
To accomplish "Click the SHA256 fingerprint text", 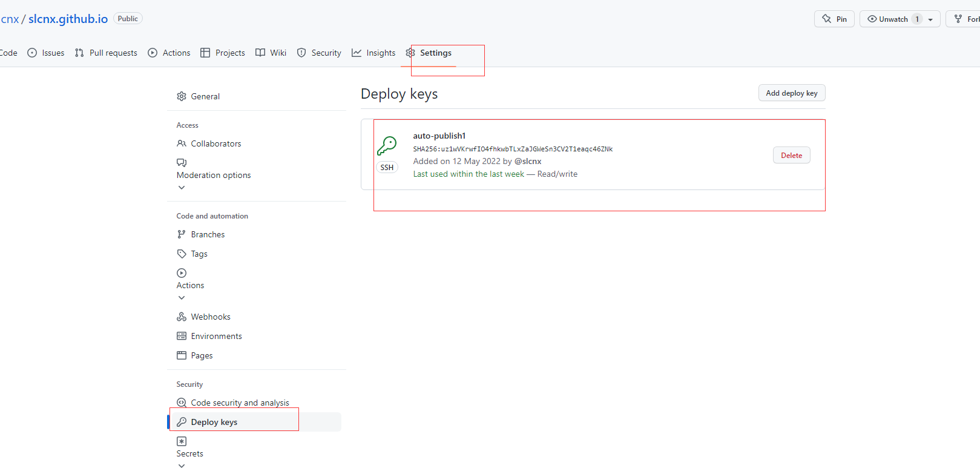I will pos(513,149).
